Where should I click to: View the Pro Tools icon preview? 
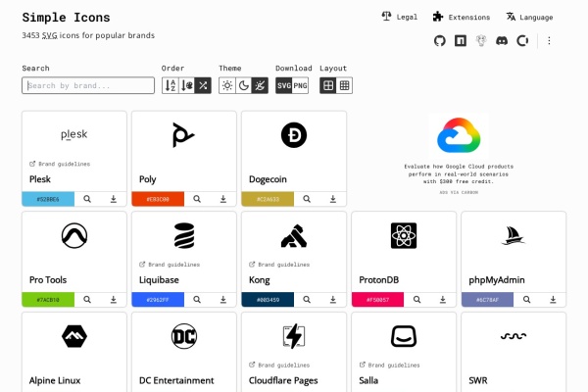87,300
